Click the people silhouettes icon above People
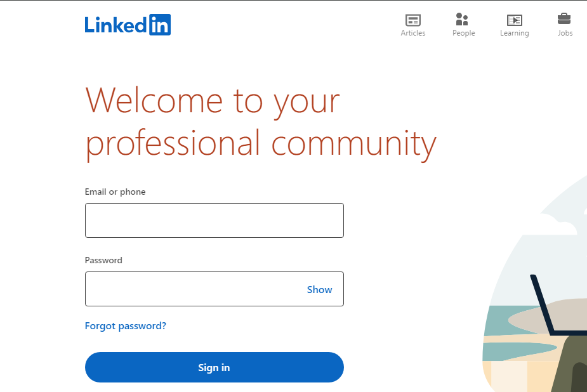 (463, 20)
